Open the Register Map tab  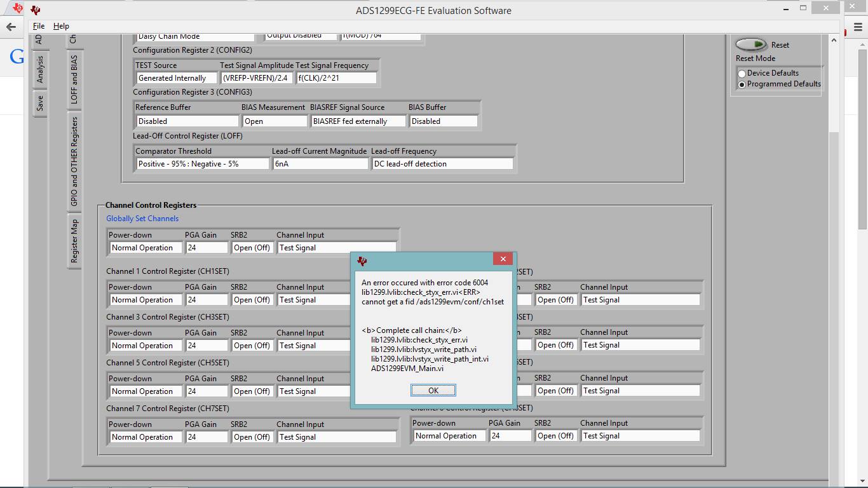[x=74, y=241]
